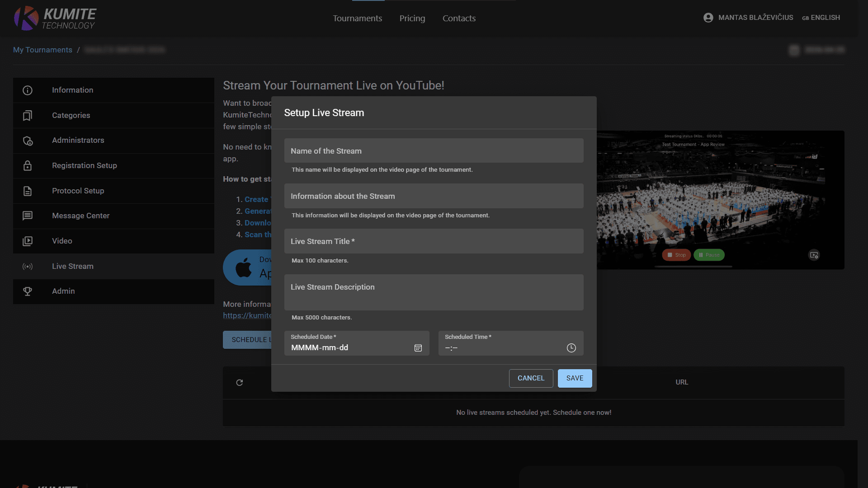
Task: Select the Live Stream broadcast icon
Action: point(28,266)
